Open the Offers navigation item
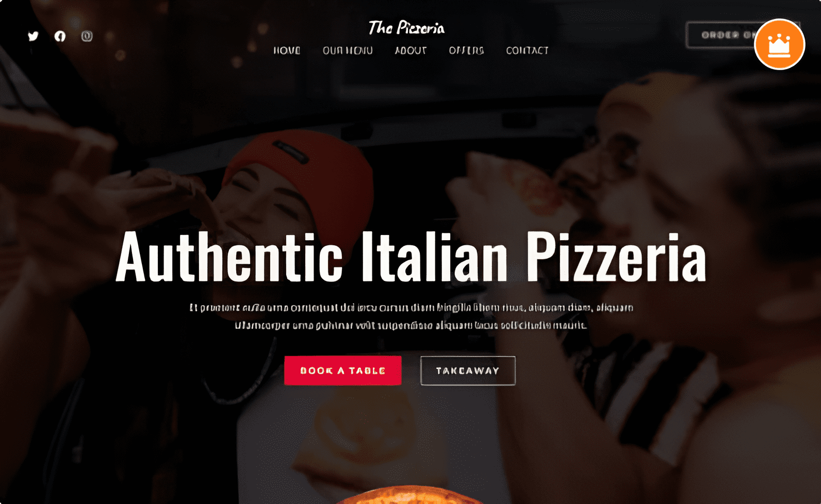Viewport: 821px width, 504px height. (x=466, y=51)
